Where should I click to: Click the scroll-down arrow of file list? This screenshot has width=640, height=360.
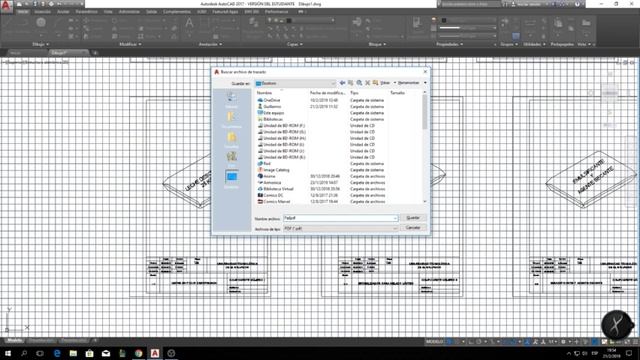425,202
